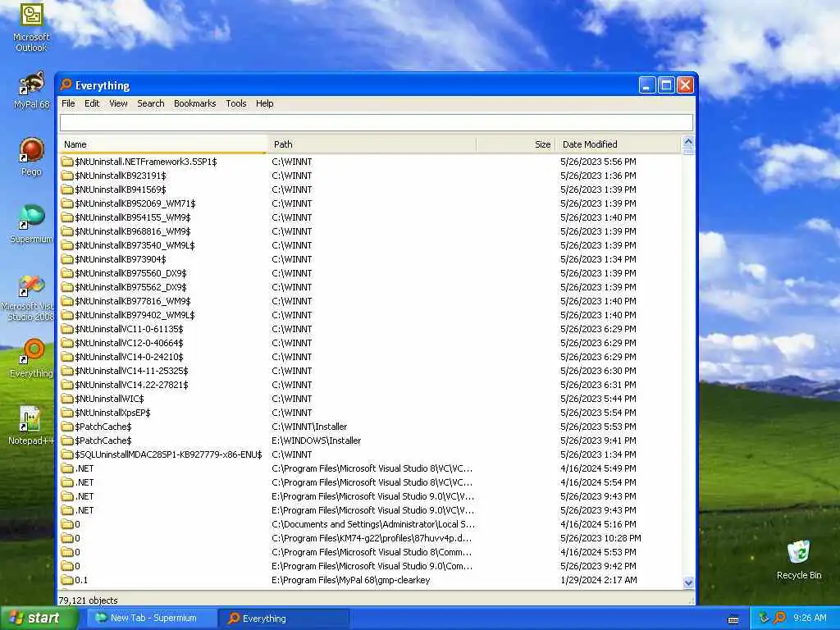This screenshot has height=630, width=840.
Task: Launch Supermium from the desktop
Action: pos(31,224)
